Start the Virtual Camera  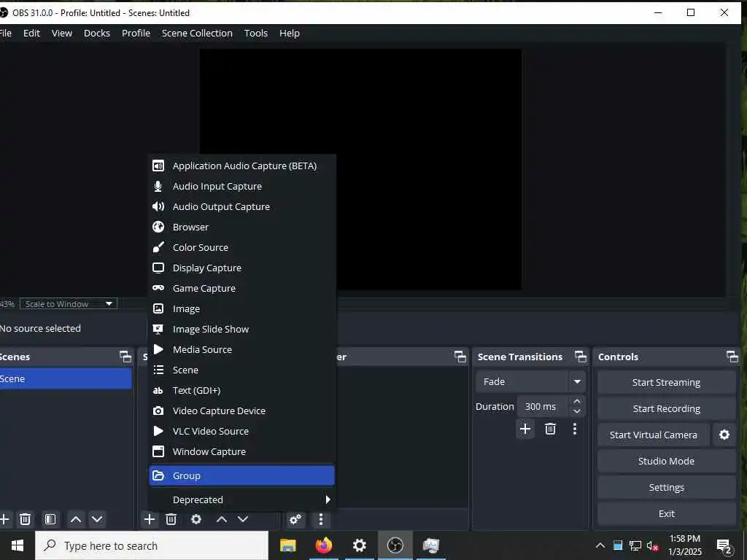tap(653, 435)
